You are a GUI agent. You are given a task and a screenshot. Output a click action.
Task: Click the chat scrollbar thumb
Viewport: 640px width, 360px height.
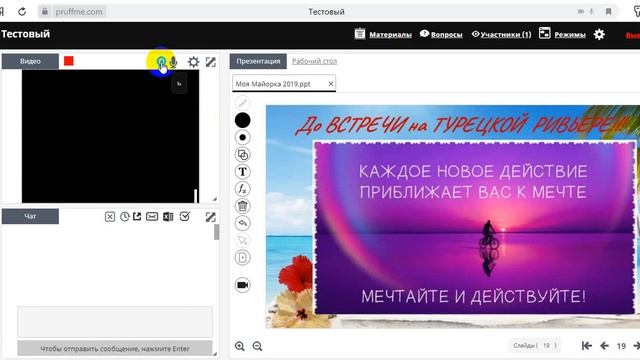(216, 232)
